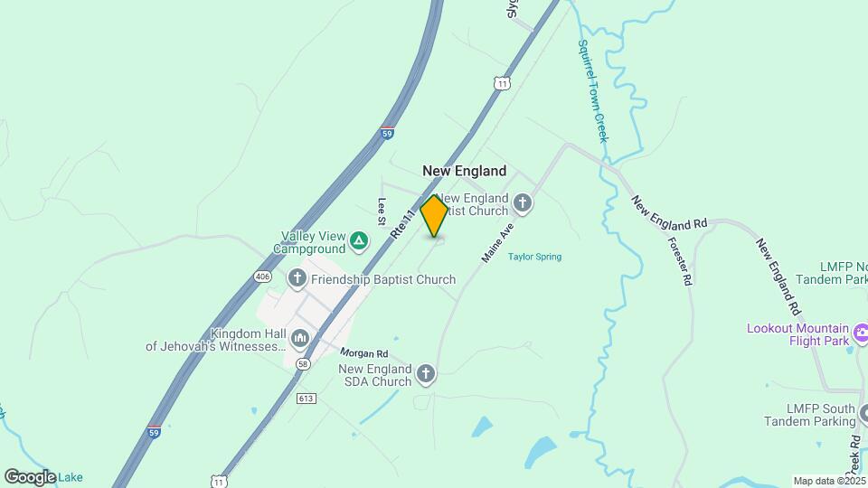Click the New England town label
Screen dimensions: 868x488
[465, 171]
